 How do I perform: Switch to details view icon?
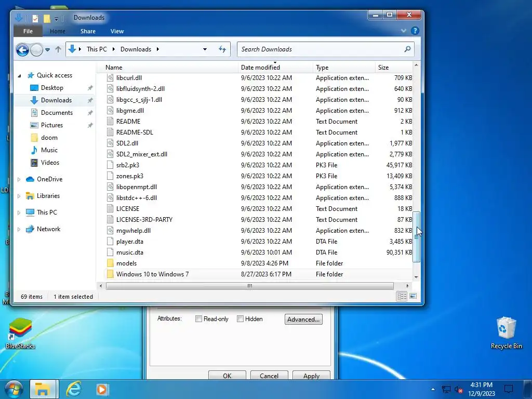402,296
